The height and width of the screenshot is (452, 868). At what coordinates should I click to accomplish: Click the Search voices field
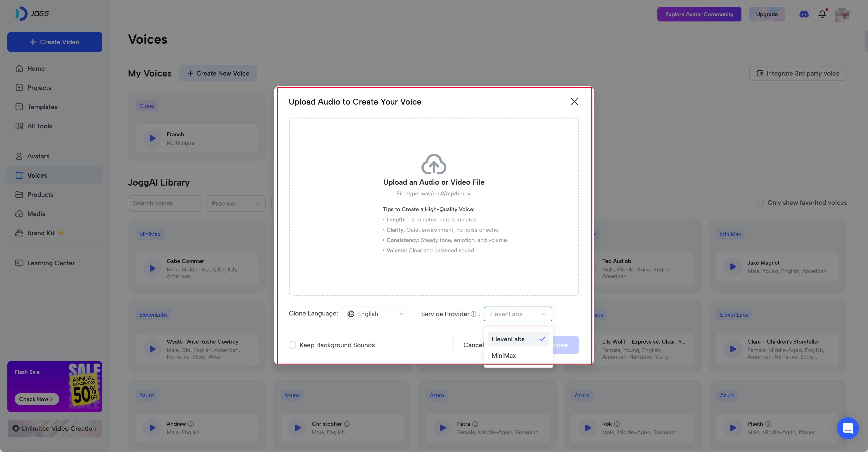click(164, 203)
